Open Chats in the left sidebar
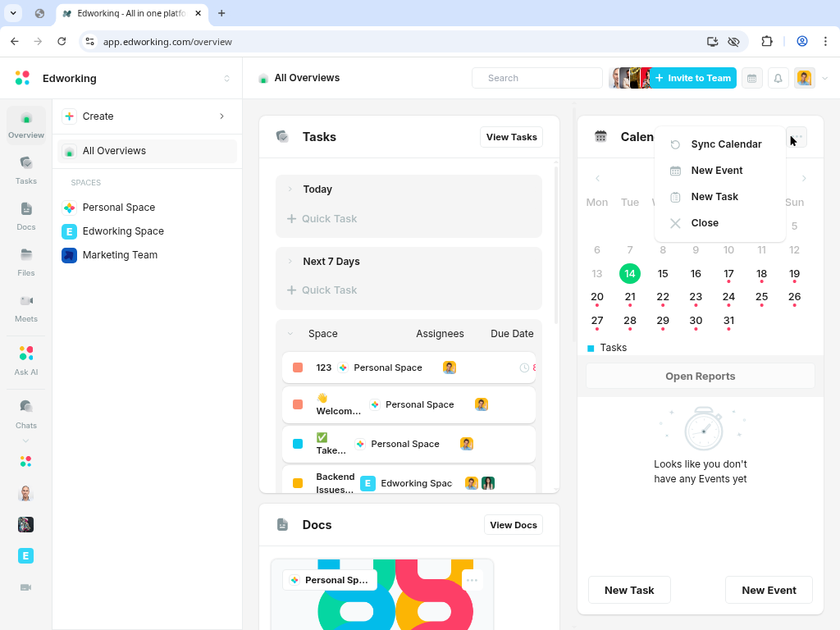This screenshot has height=630, width=840. [x=25, y=413]
